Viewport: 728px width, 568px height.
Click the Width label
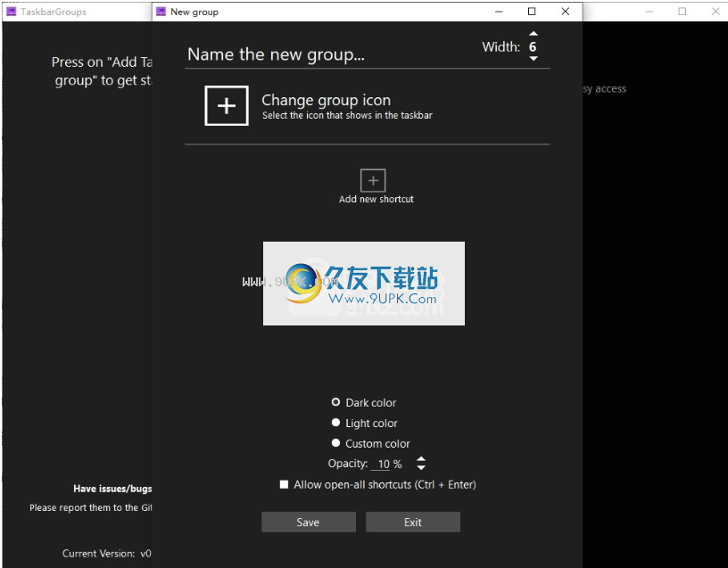pyautogui.click(x=501, y=47)
